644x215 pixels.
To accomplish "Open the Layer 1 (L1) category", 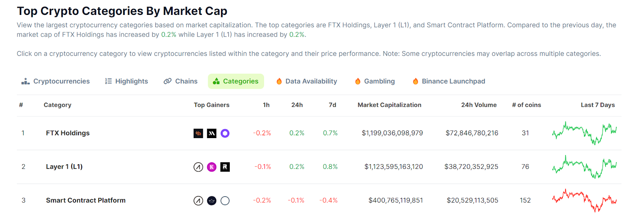I will coord(64,167).
